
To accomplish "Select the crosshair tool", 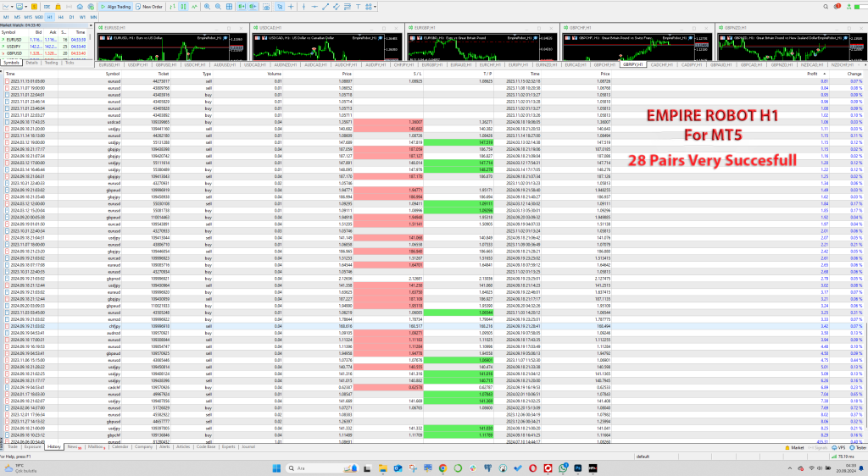I will pos(291,6).
